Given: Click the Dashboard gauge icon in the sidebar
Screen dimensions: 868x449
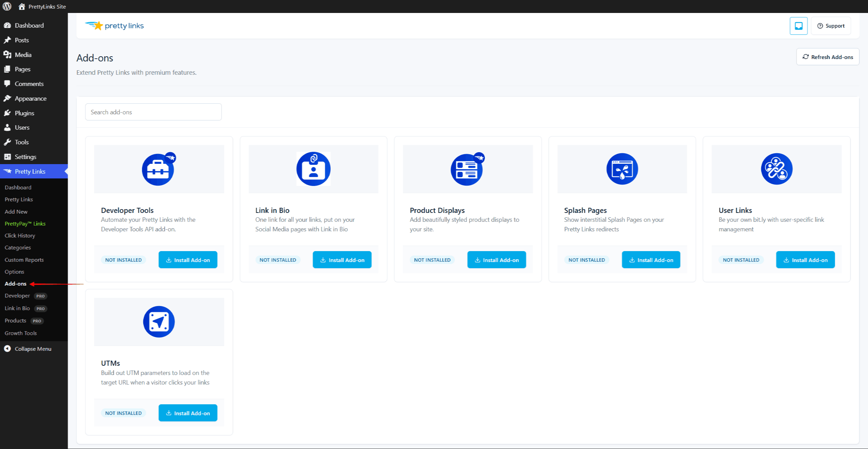Looking at the screenshot, I should click(x=8, y=25).
